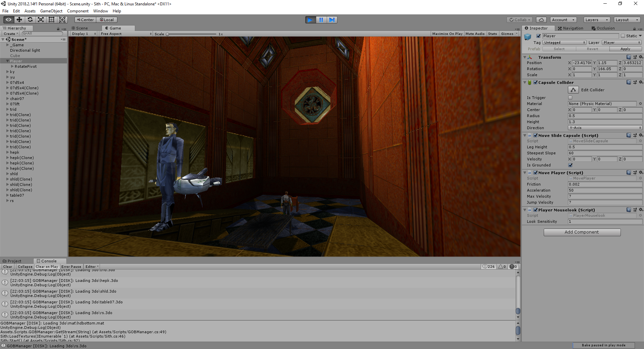The height and width of the screenshot is (349, 644).
Task: Toggle Mute Audio in Game view
Action: coord(475,34)
